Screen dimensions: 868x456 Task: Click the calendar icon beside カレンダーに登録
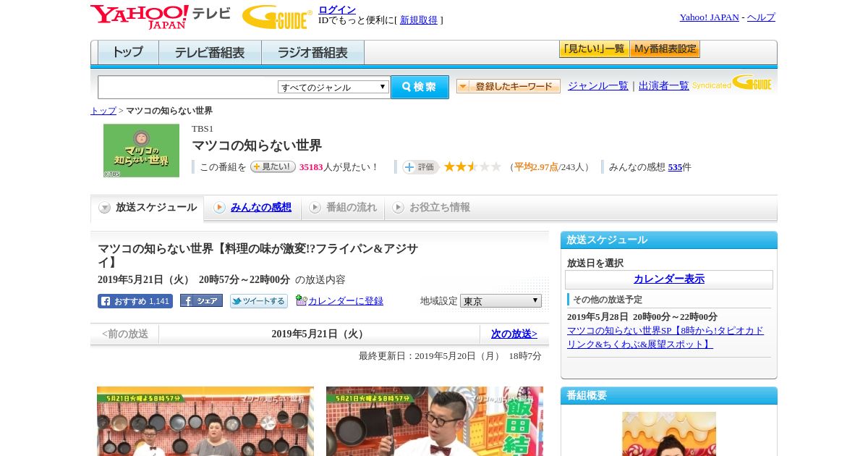tap(302, 300)
